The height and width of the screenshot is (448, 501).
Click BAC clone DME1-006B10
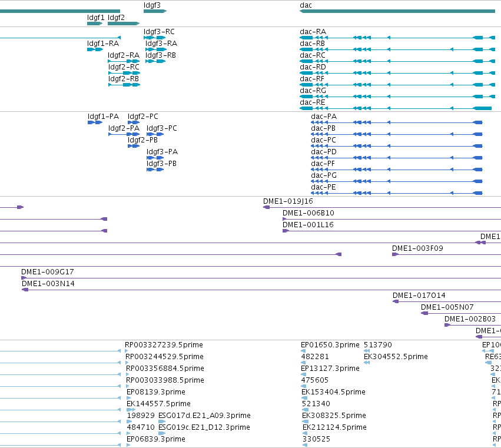point(391,219)
